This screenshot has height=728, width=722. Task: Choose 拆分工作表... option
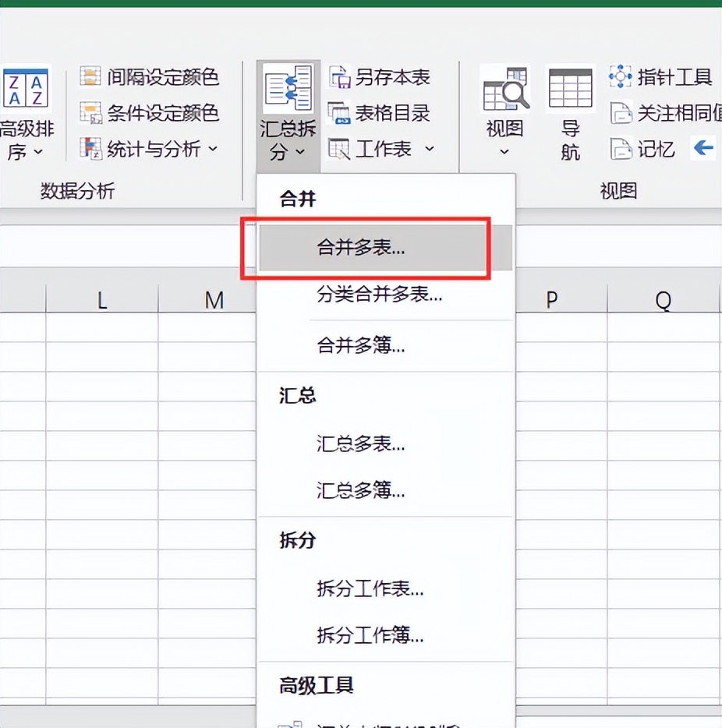[x=370, y=588]
